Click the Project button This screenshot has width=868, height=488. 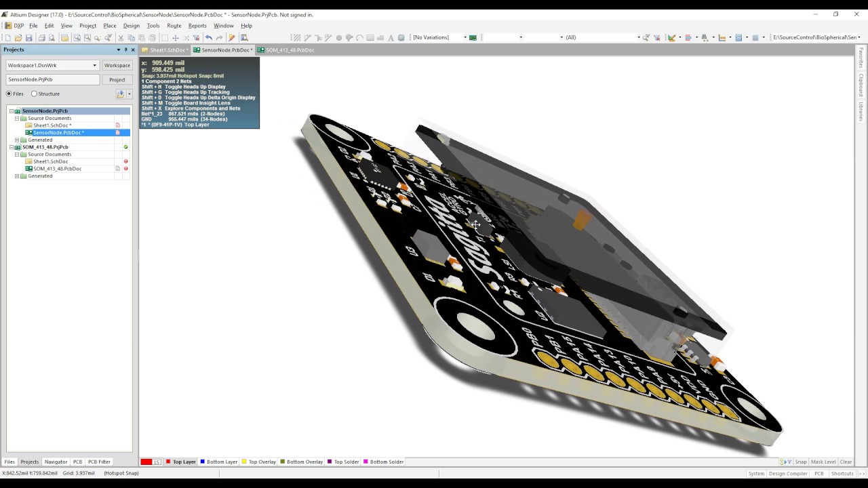tap(117, 79)
